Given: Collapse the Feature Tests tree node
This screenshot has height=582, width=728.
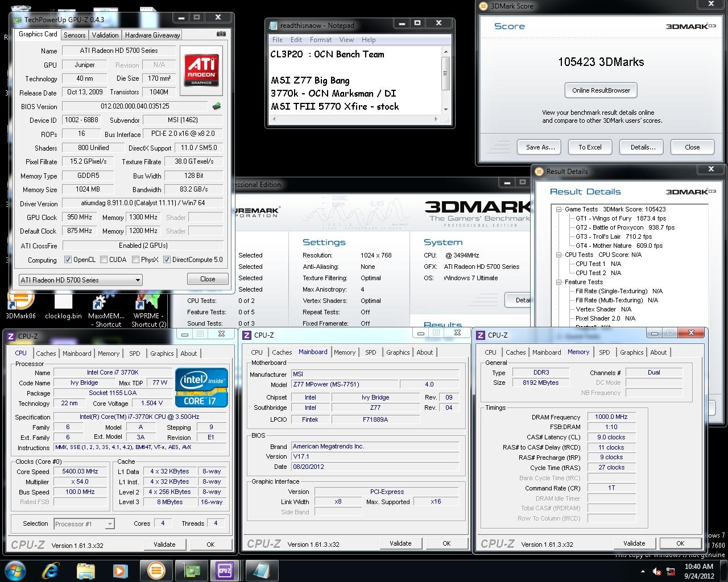Looking at the screenshot, I should click(559, 282).
